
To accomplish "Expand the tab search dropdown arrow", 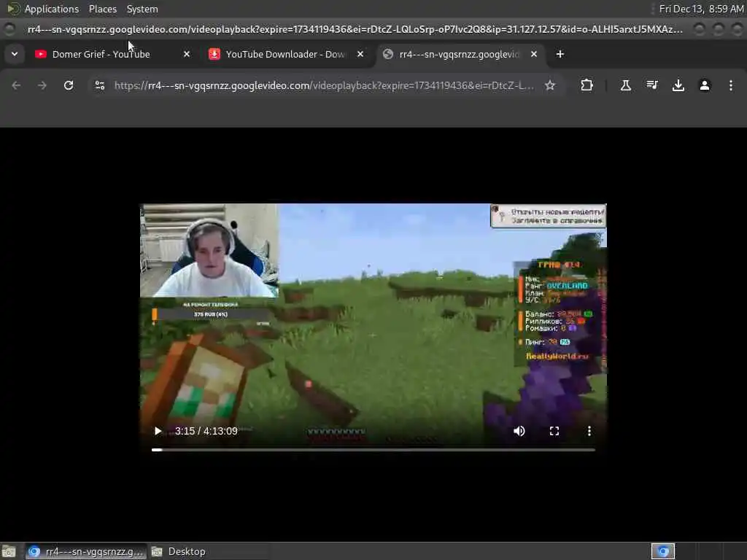I will coord(15,54).
